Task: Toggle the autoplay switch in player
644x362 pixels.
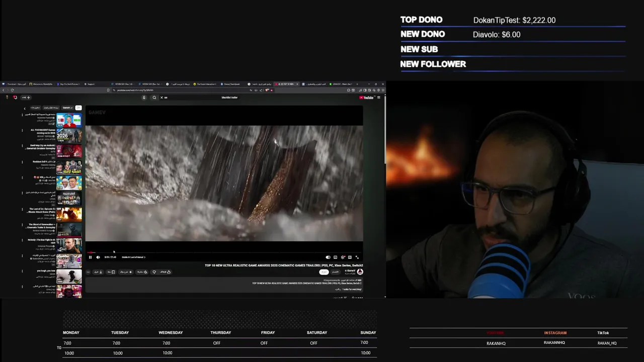Action: coord(328,257)
